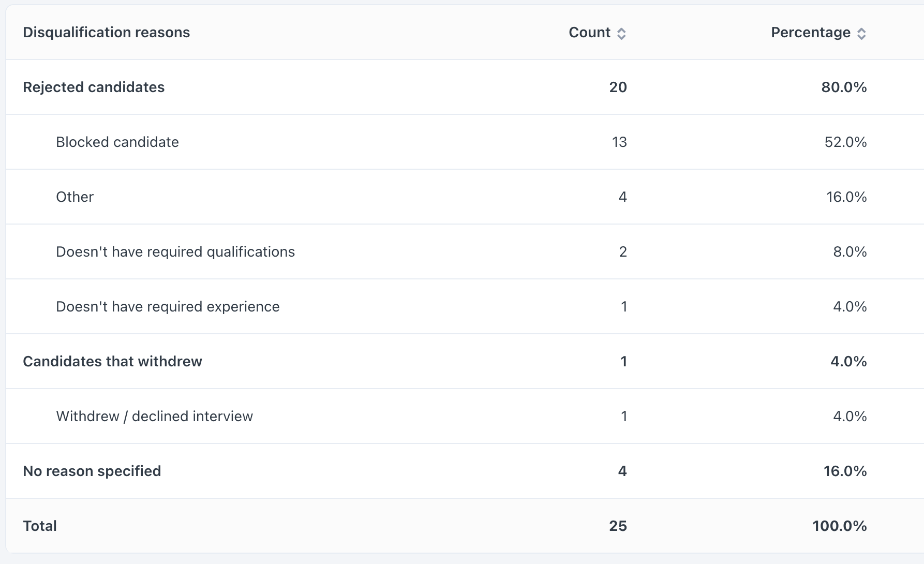The height and width of the screenshot is (564, 924).
Task: Sort table by the Percentage header label
Action: [810, 33]
